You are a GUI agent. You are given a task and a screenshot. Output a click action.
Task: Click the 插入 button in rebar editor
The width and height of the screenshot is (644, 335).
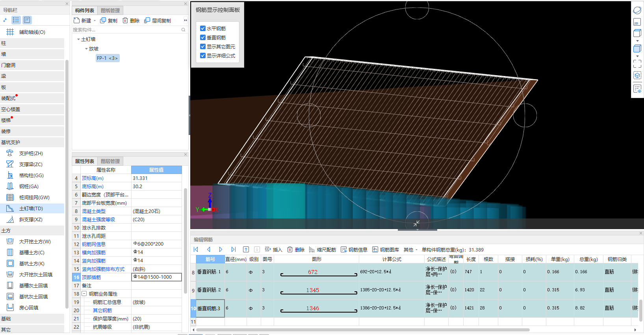click(273, 250)
